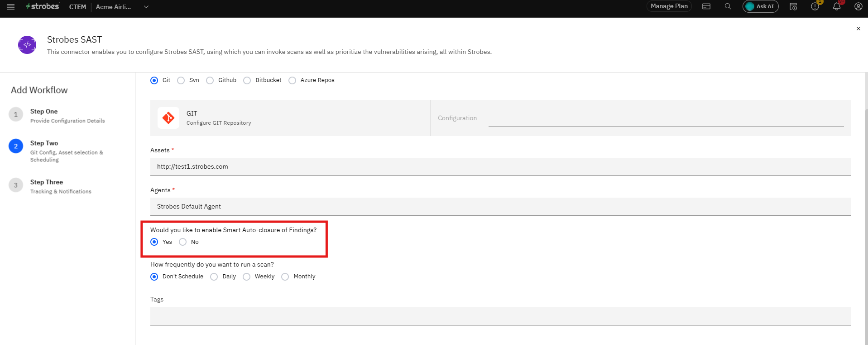The image size is (868, 345).
Task: Click into the Tags input field
Action: (x=501, y=316)
